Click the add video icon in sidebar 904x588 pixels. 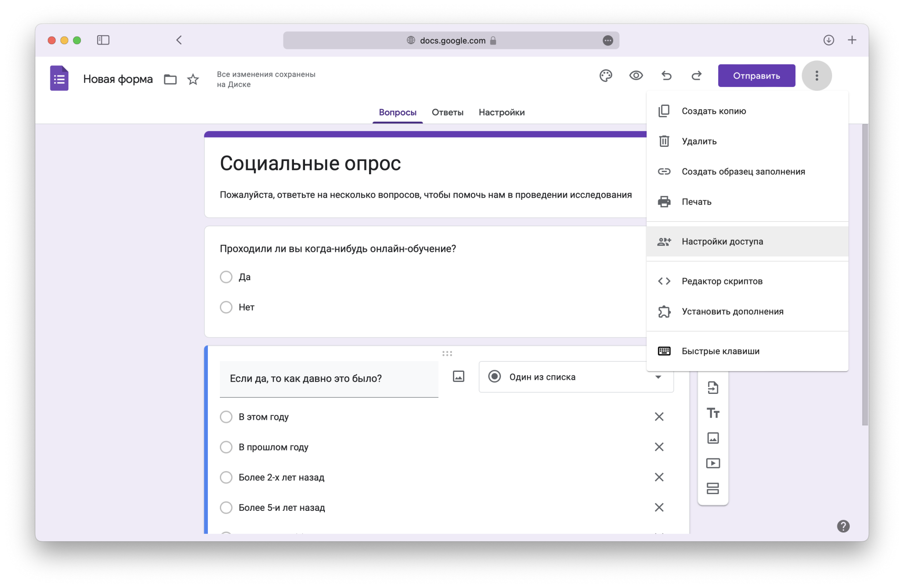point(713,463)
